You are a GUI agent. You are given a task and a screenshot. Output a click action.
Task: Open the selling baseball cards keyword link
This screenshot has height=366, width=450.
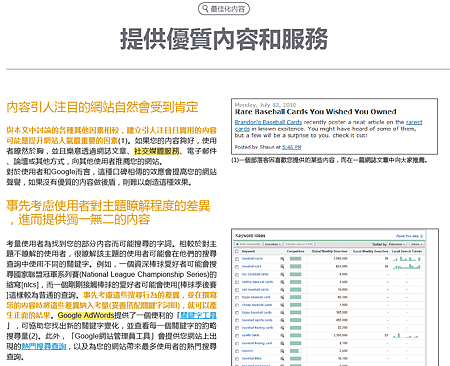257,282
